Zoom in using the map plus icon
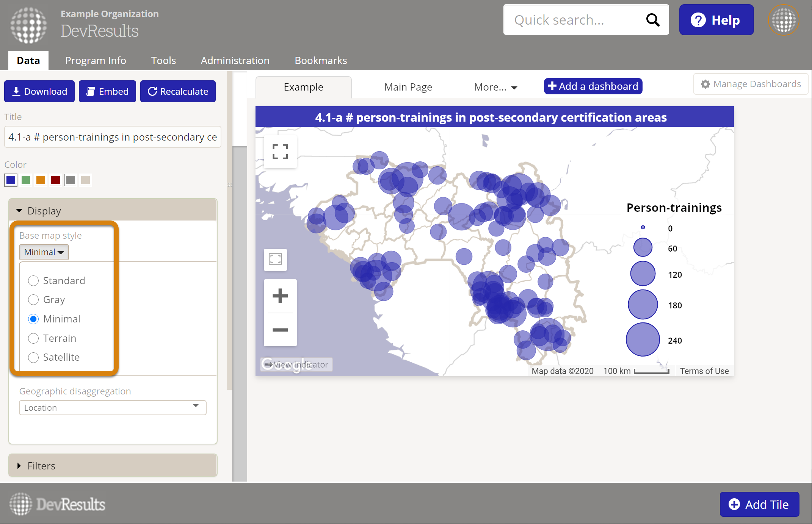Screen dimensions: 812x524 [280, 296]
